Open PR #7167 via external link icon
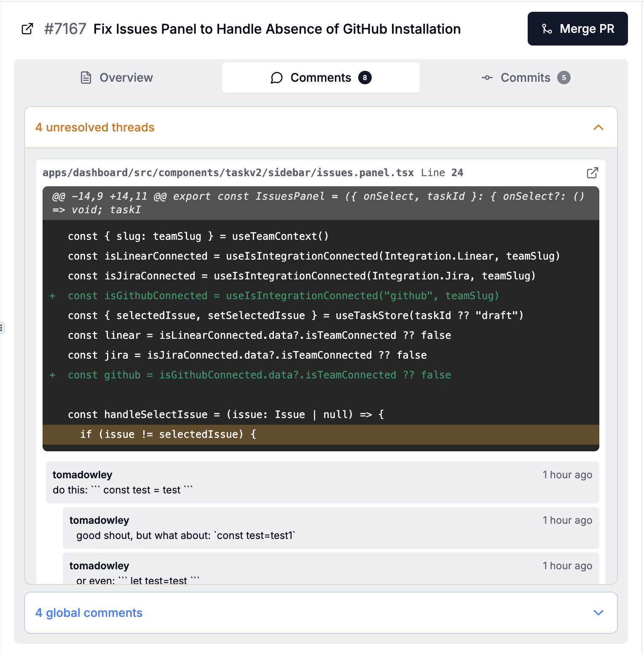The height and width of the screenshot is (654, 644). (x=27, y=29)
